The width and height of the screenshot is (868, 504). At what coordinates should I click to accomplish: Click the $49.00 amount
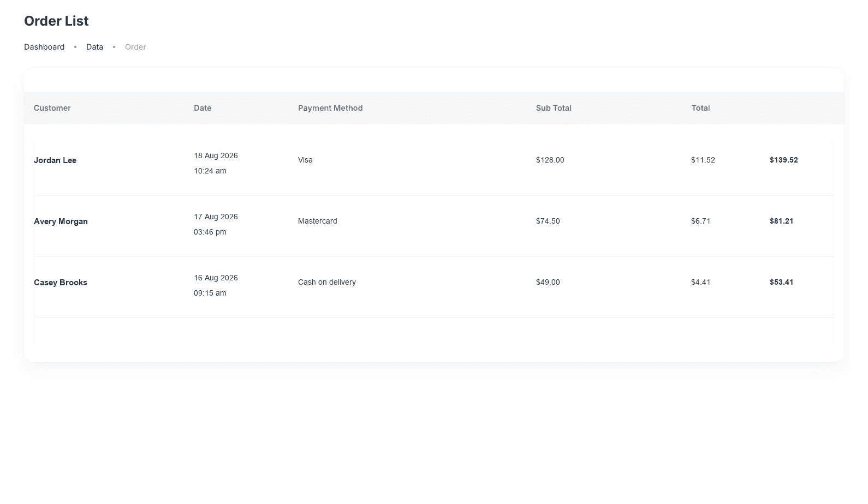548,282
